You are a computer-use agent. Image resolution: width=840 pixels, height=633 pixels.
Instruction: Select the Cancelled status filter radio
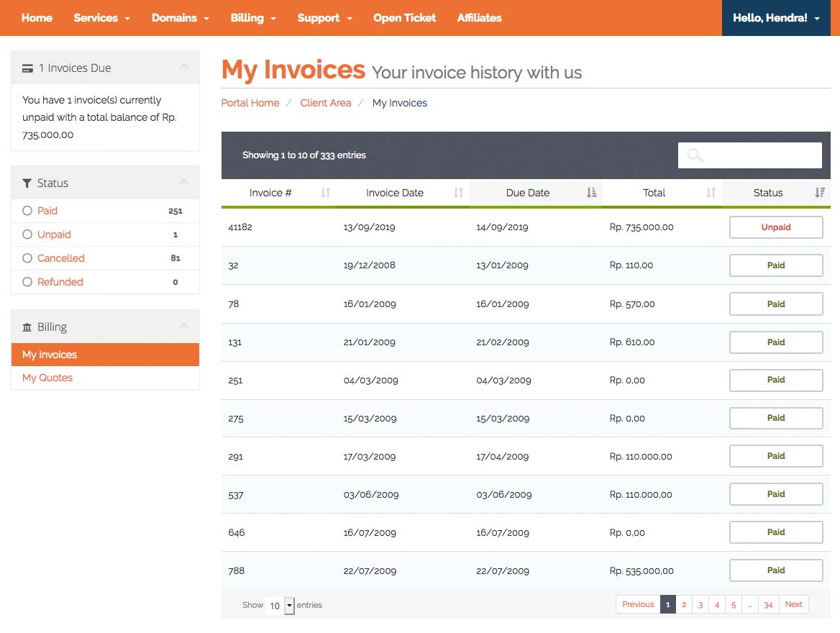point(27,258)
